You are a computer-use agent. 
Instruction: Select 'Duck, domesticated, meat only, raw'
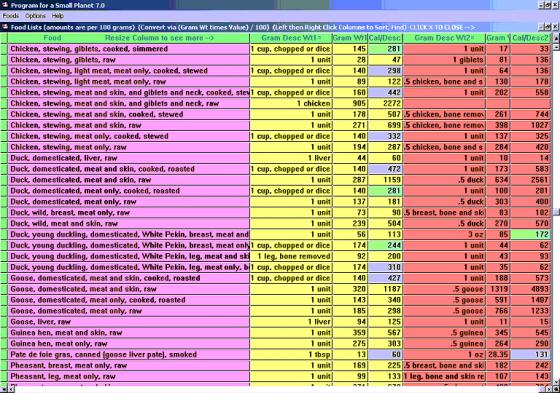point(129,202)
